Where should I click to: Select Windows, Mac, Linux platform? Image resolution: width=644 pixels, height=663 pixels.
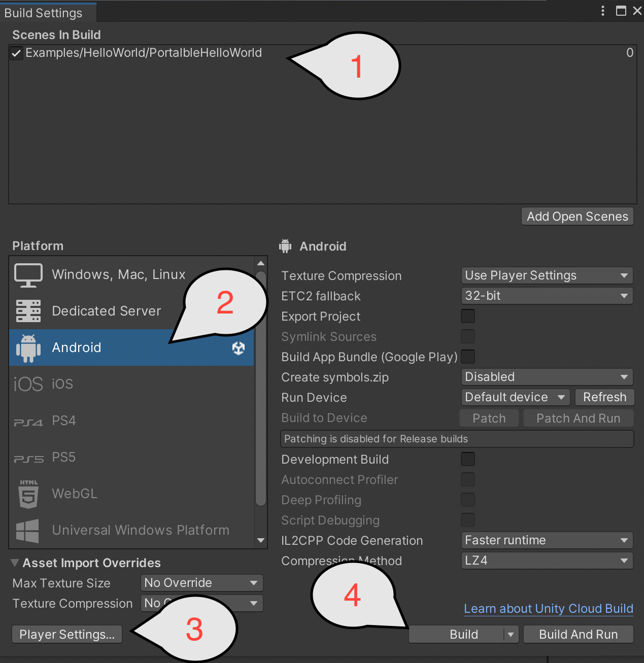click(131, 275)
